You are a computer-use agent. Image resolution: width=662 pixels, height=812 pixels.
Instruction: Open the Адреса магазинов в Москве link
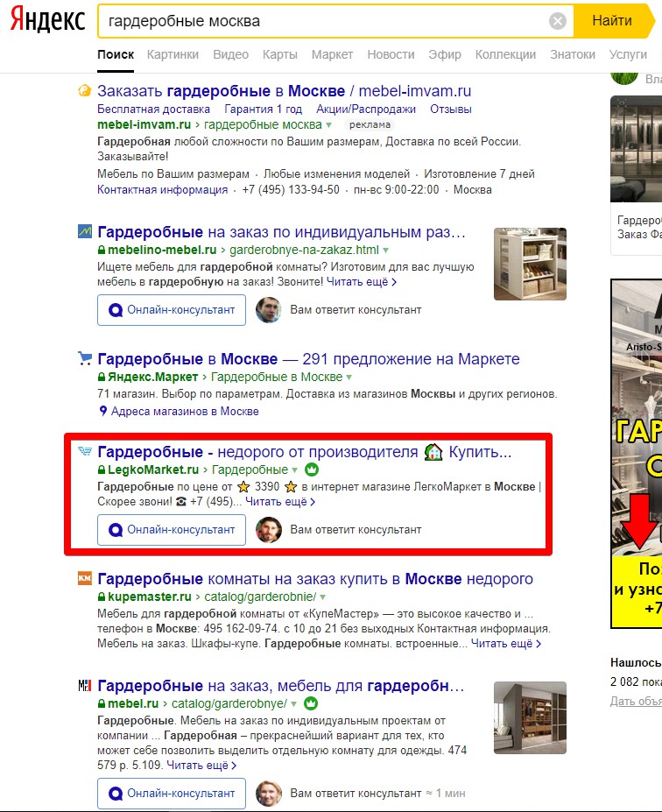[185, 411]
